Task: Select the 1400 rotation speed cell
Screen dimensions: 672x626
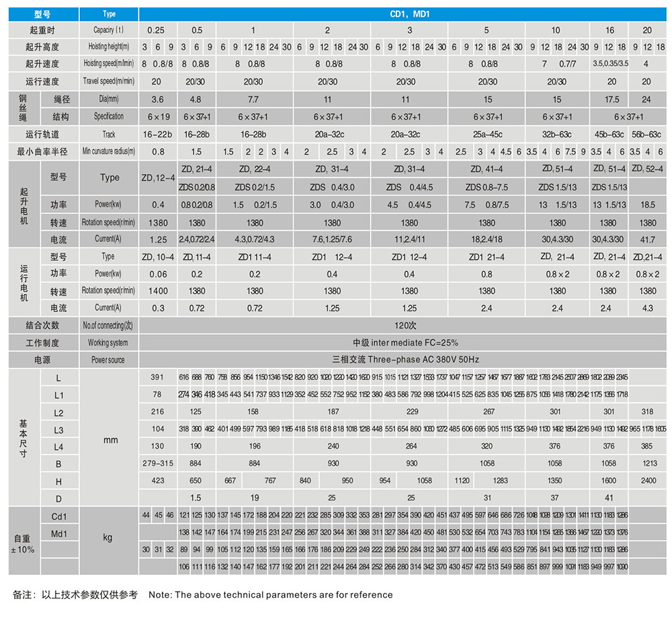Action: 158,291
